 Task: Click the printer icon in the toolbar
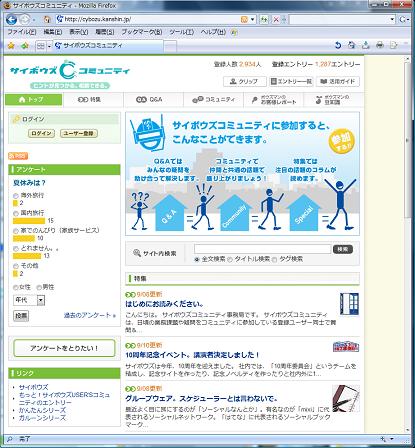[x=380, y=45]
